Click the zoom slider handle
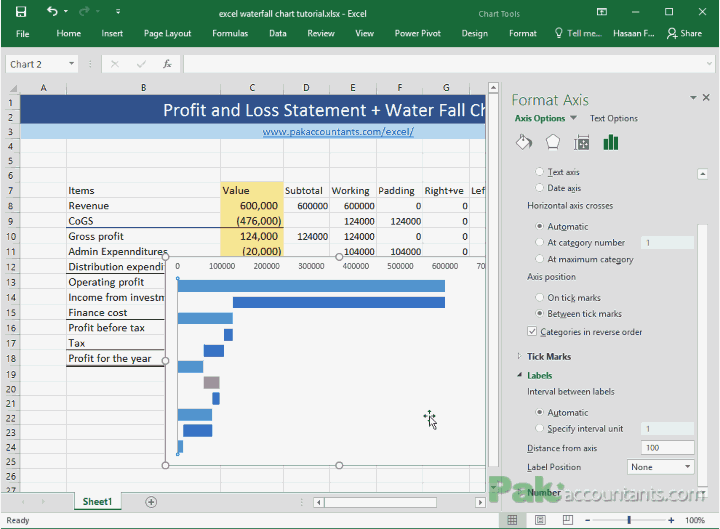Screen dimensions: 720x529 point(629,520)
